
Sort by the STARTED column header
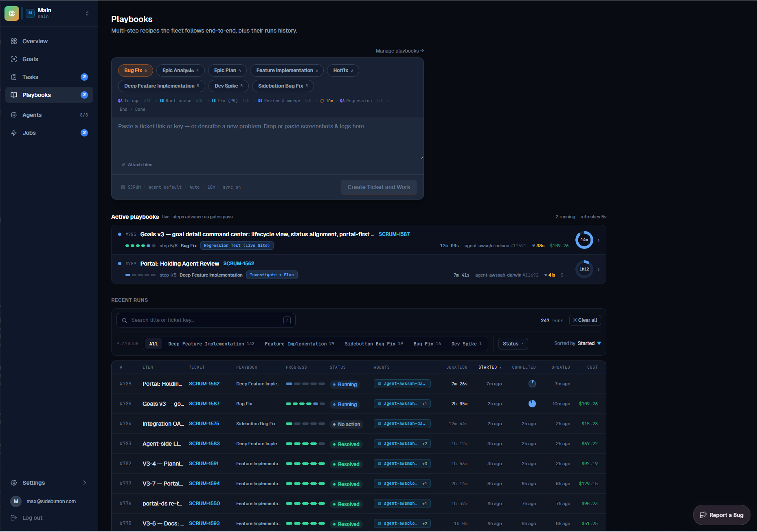[490, 367]
